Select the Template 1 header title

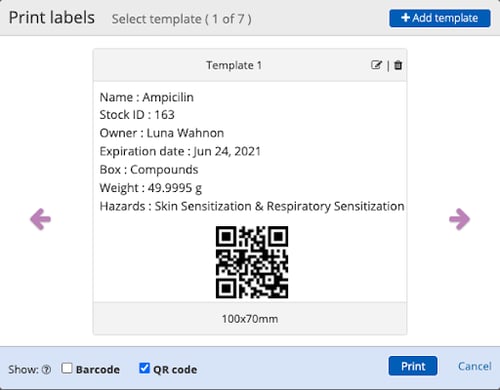coord(234,65)
